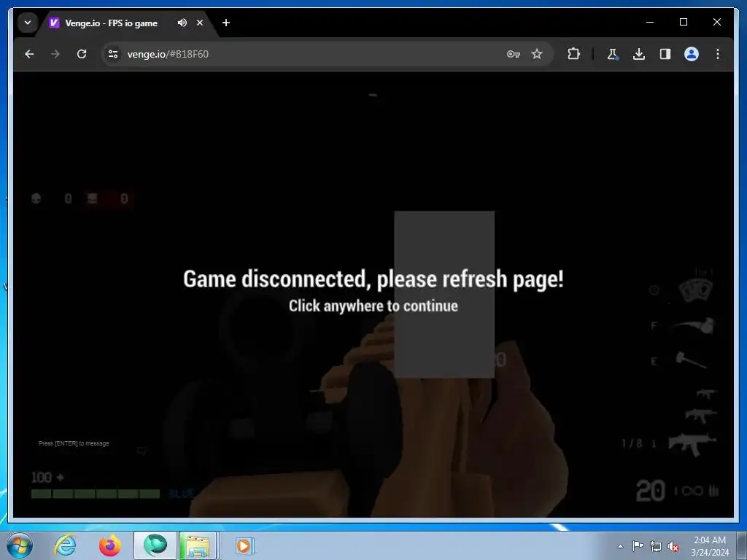Screen dimensions: 747x560
Task: Click the 100 health value in HUD
Action: pos(42,477)
